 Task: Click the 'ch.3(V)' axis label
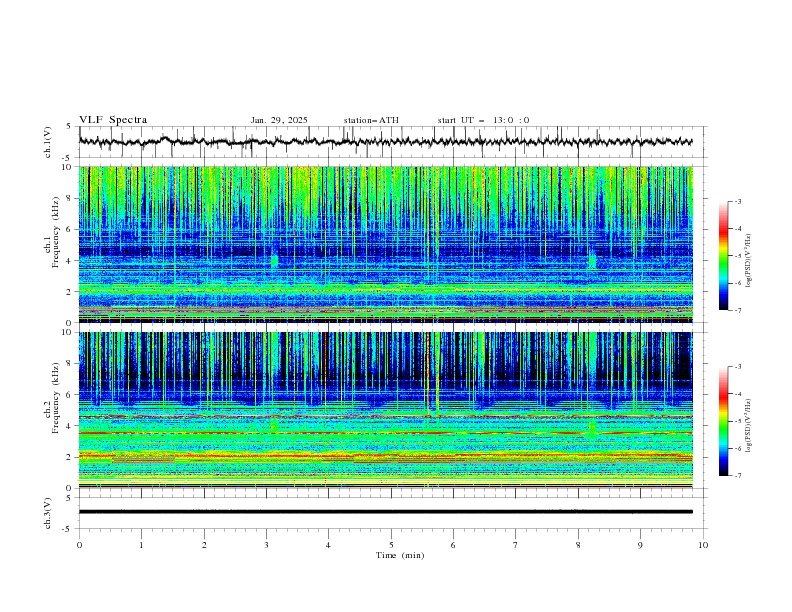tap(48, 513)
